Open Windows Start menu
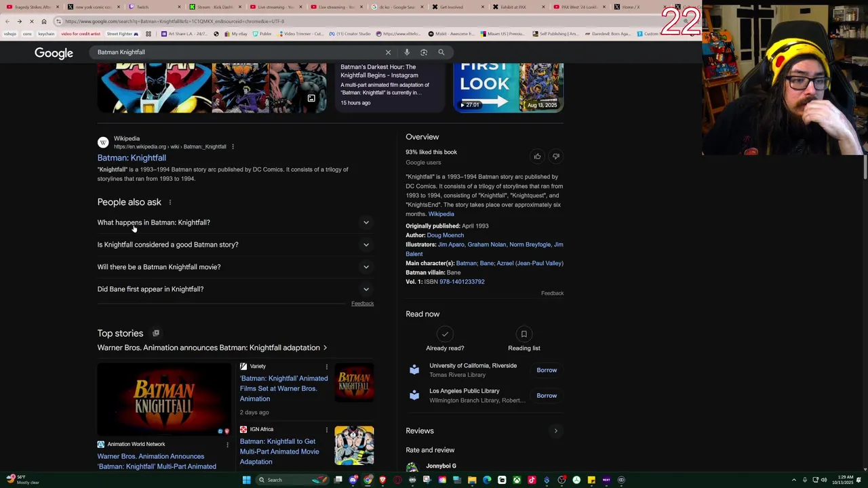868x488 pixels. pos(247,480)
